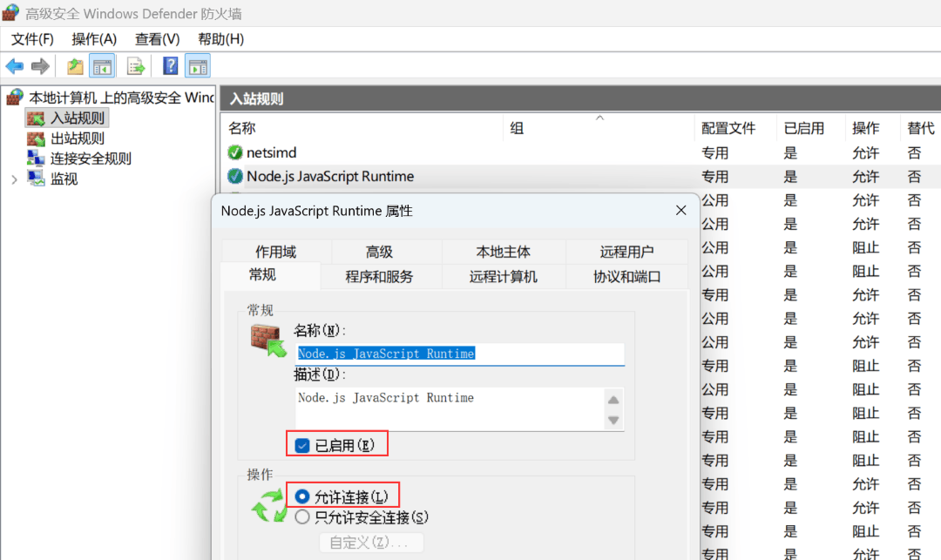Toggle the 已启用(E) checkbox
Image resolution: width=941 pixels, height=560 pixels.
click(x=302, y=446)
